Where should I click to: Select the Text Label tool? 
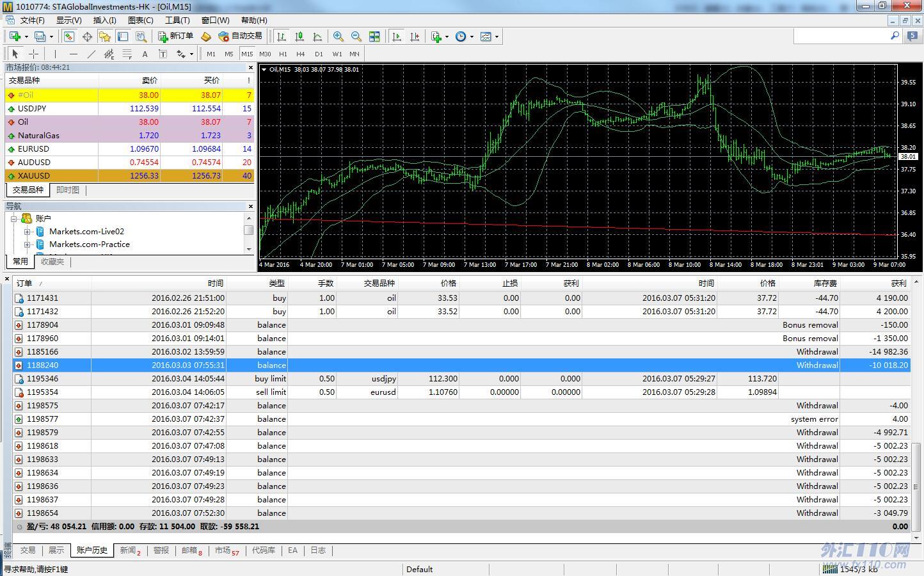[163, 54]
